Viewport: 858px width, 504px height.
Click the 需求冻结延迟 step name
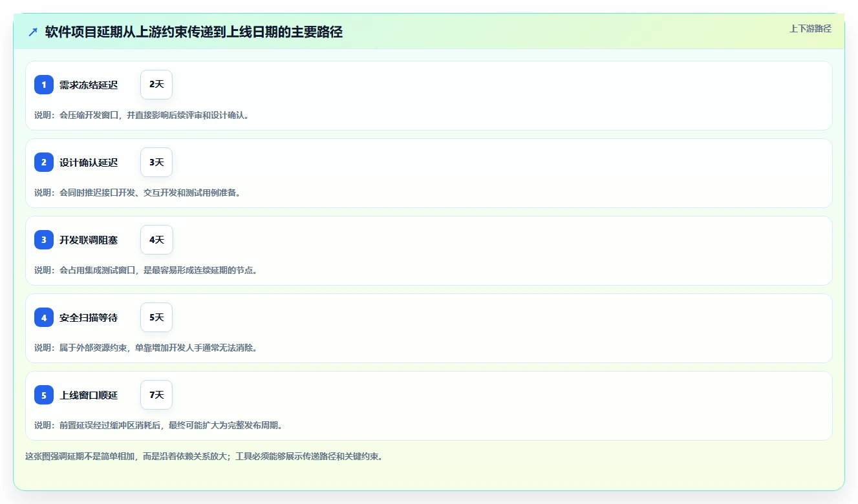click(89, 85)
